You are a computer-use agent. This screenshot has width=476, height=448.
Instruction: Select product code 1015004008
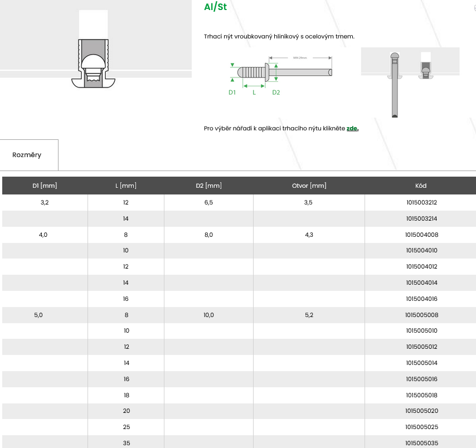[422, 235]
